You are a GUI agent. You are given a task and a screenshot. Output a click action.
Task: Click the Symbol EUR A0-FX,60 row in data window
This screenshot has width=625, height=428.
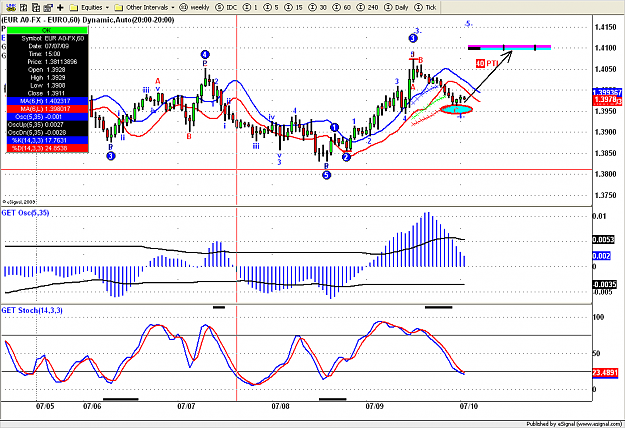click(47, 38)
